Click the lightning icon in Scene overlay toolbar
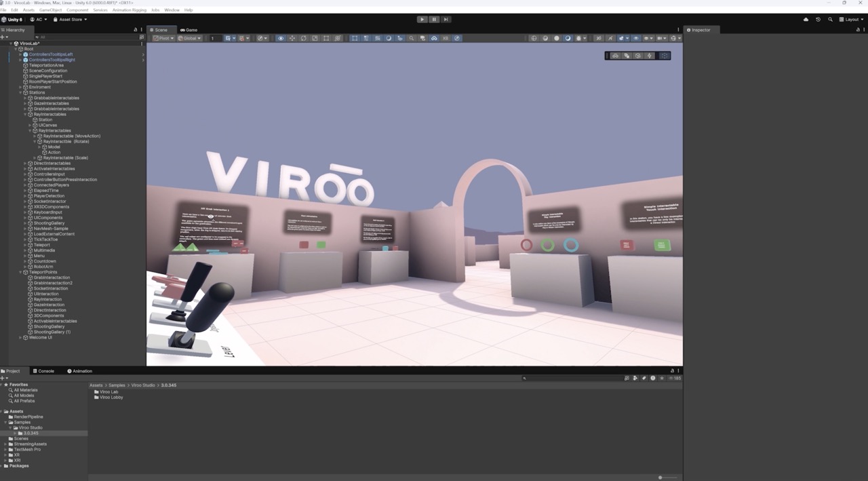 (650, 56)
